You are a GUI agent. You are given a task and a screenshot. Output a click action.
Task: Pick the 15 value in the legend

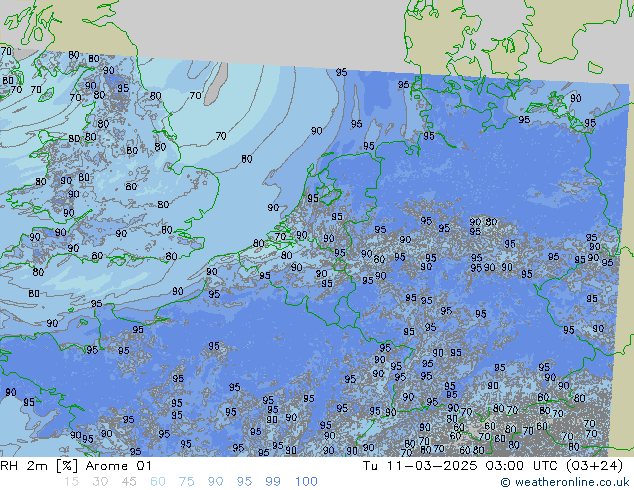(x=71, y=482)
